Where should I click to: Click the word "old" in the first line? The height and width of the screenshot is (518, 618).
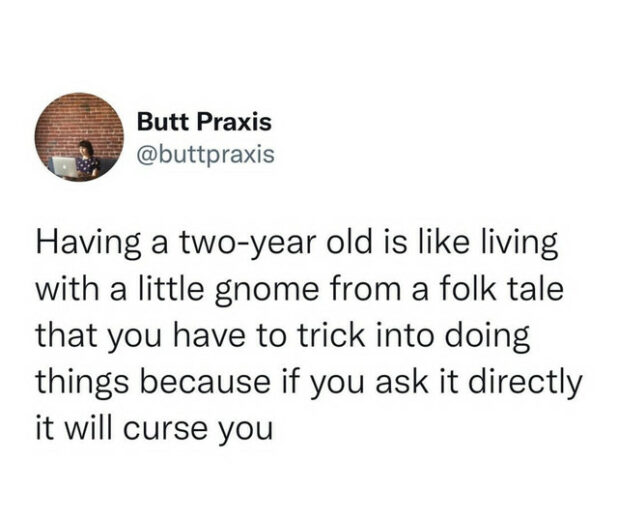coord(348,242)
